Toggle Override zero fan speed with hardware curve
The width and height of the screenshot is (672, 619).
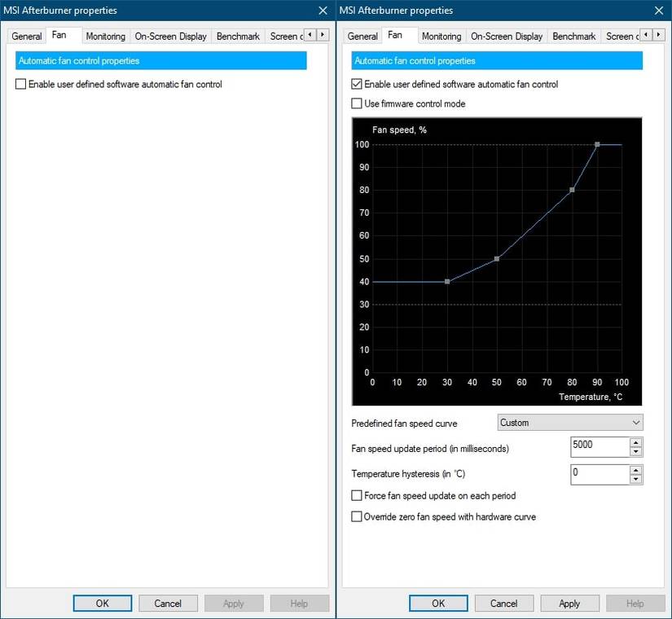(357, 516)
